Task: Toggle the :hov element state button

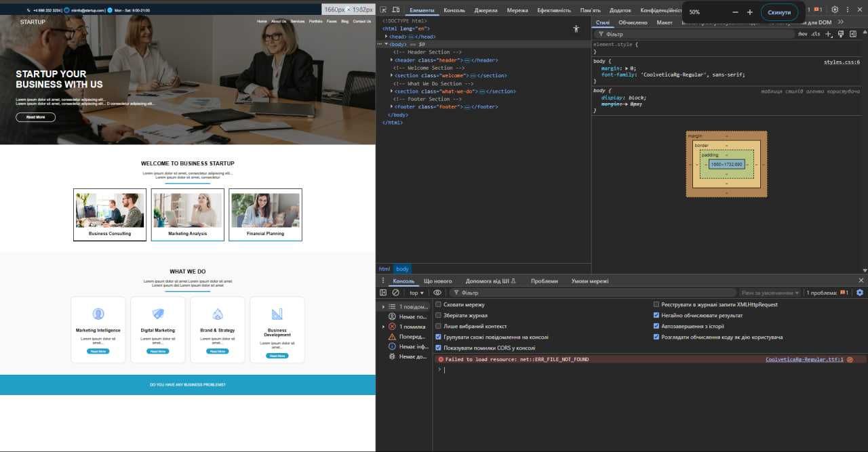Action: coord(803,34)
